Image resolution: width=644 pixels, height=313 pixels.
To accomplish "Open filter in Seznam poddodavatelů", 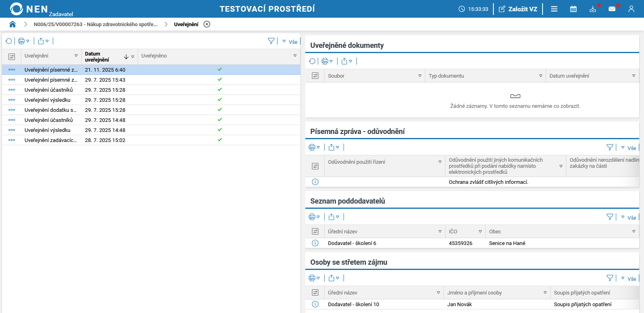I will 610,217.
